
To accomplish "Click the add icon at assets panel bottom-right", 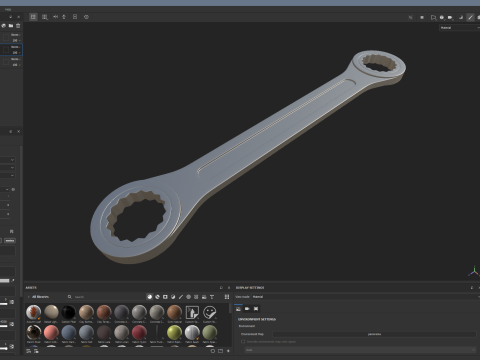I will tap(228, 351).
